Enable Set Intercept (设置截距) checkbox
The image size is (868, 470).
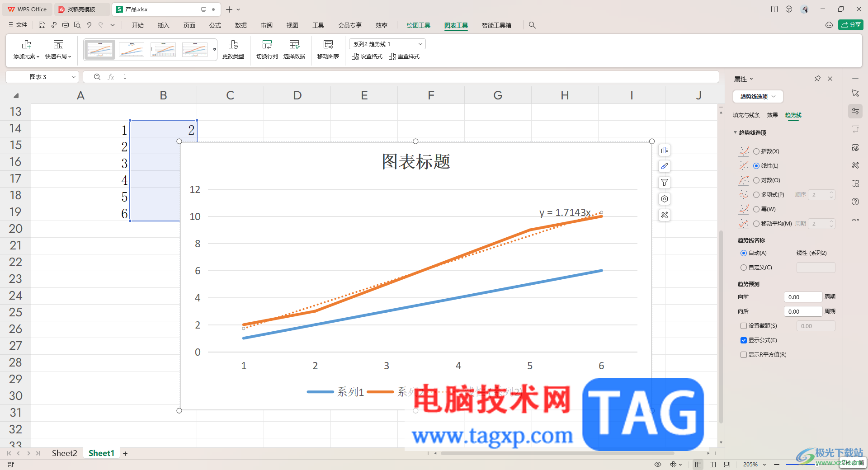(x=744, y=326)
